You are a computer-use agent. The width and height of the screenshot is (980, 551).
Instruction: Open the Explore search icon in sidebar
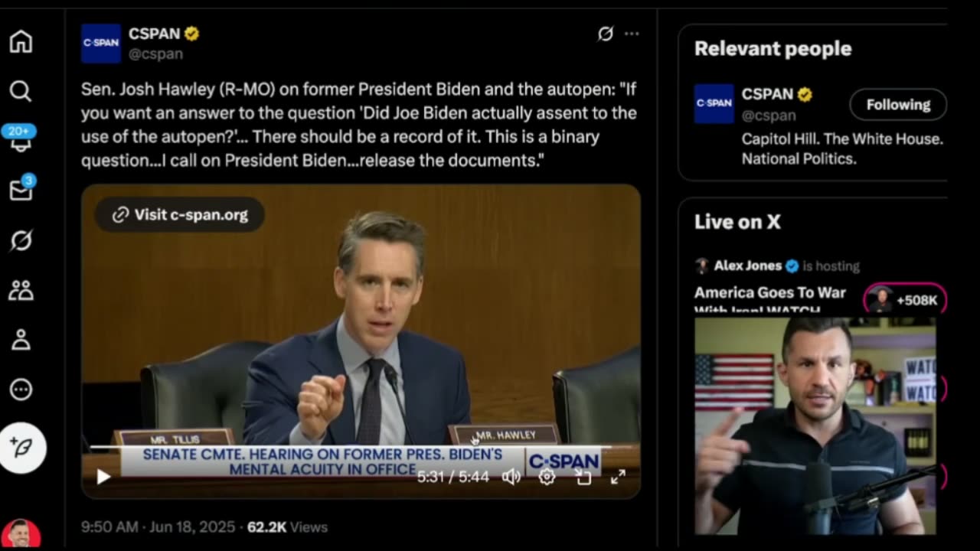pos(21,92)
